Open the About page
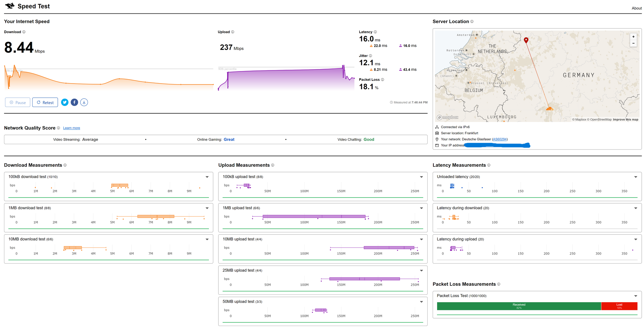The image size is (644, 329). point(637,8)
